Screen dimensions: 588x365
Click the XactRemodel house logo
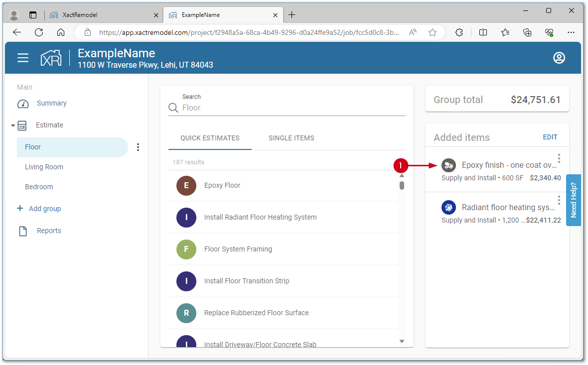click(51, 58)
